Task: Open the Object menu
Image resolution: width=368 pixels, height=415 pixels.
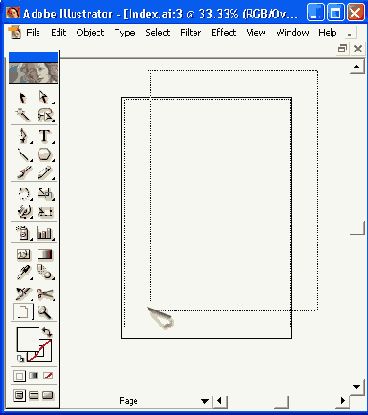Action: [x=90, y=32]
